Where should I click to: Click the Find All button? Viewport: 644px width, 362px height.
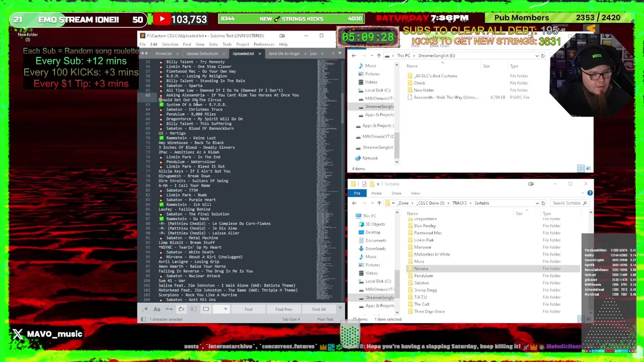click(318, 309)
